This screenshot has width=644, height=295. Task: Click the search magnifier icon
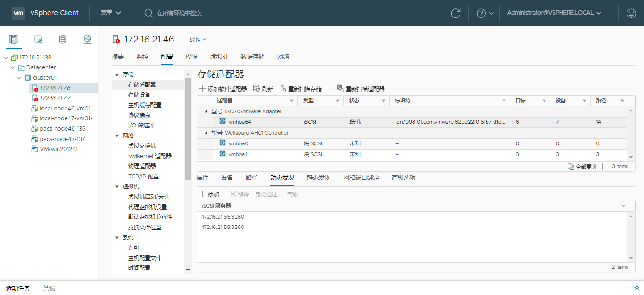(149, 13)
